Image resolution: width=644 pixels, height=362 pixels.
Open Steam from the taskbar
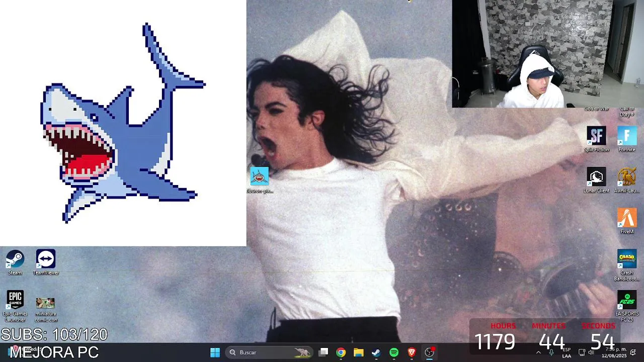point(376,352)
